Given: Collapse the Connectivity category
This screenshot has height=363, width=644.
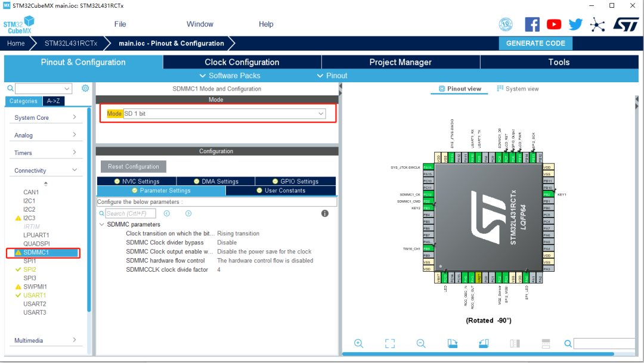Looking at the screenshot, I should pos(45,170).
